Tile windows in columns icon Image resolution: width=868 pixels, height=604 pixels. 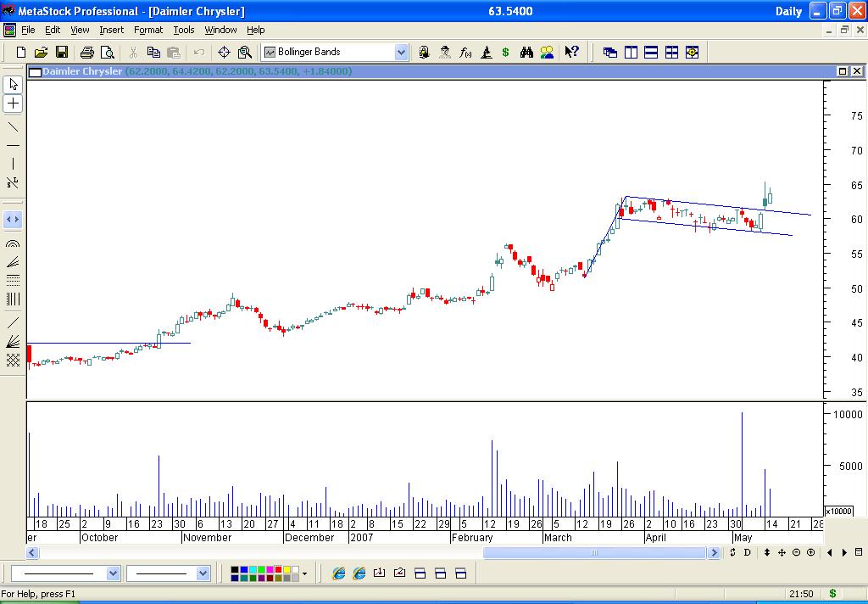pos(631,52)
